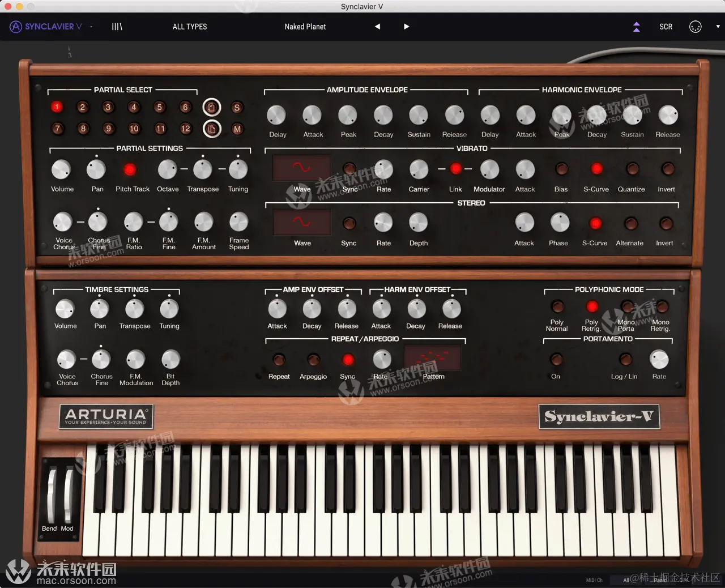Image resolution: width=725 pixels, height=588 pixels.
Task: Toggle the Vibrato Bias button
Action: [x=561, y=169]
